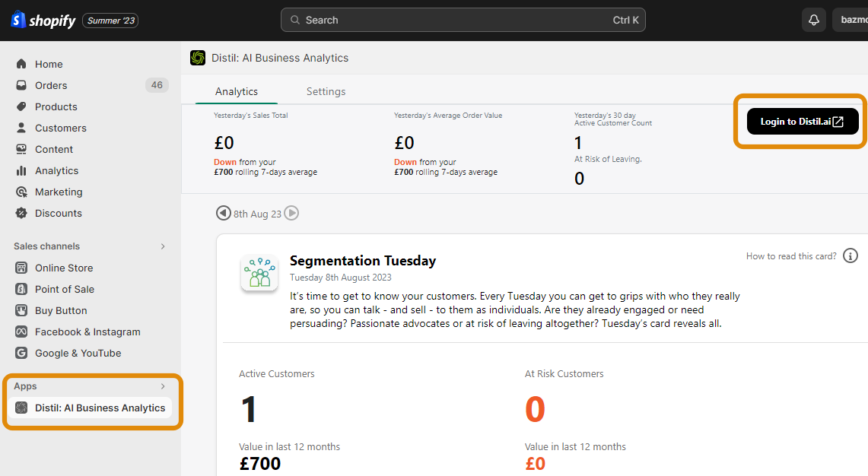Click the orange 0 at-risk count
The image size is (868, 476).
coord(535,410)
